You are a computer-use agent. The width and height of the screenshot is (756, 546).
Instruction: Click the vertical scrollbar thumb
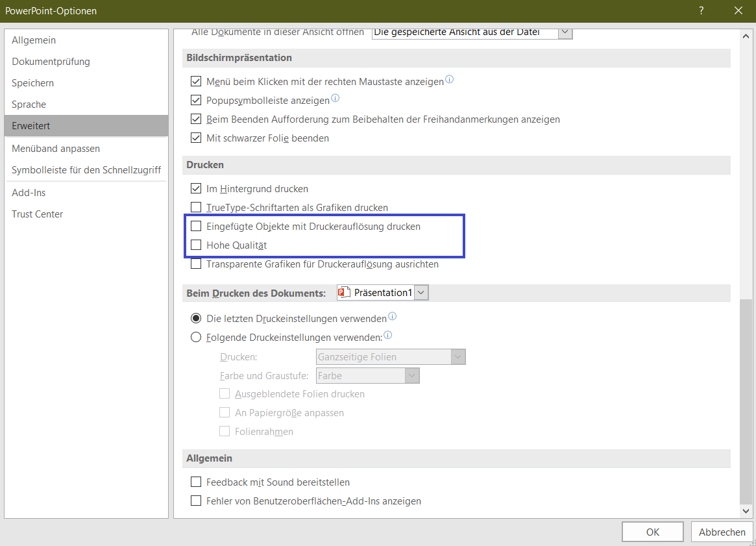(x=745, y=399)
